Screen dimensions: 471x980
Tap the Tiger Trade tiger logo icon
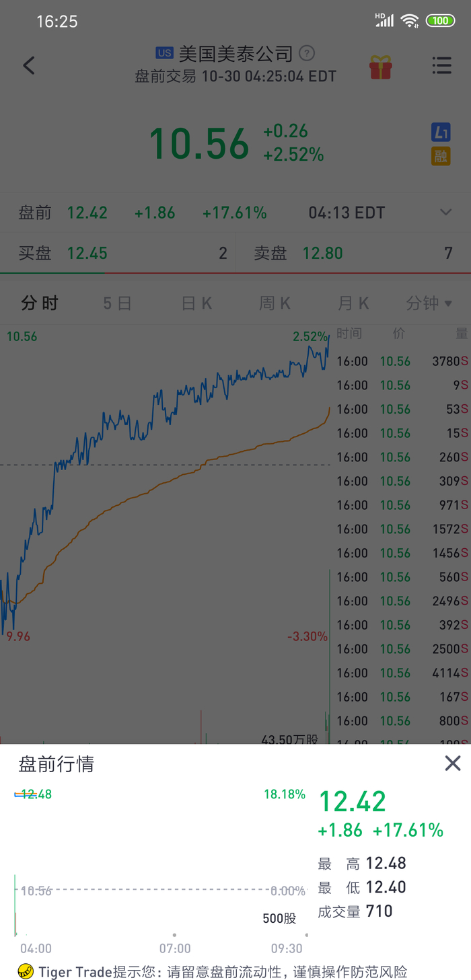click(26, 971)
